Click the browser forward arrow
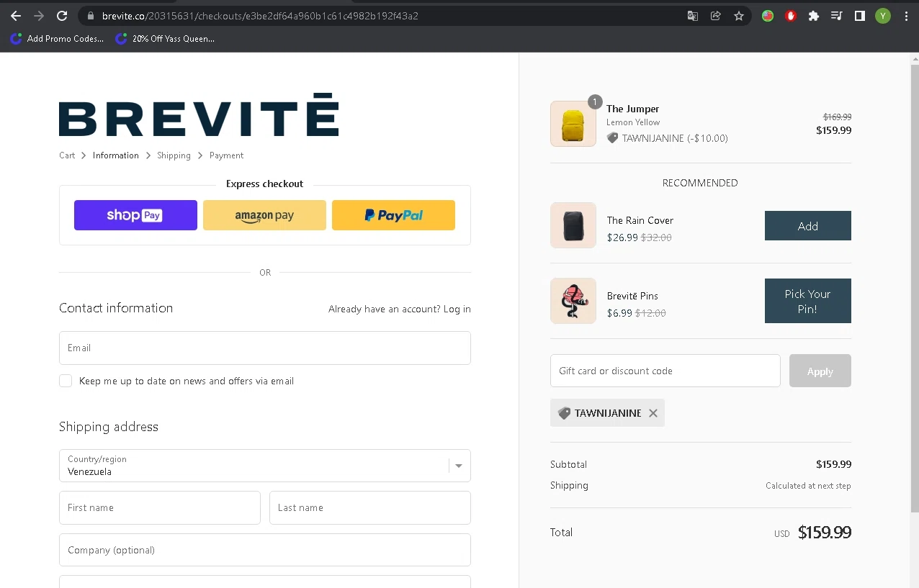Viewport: 919px width, 588px height. click(x=39, y=16)
